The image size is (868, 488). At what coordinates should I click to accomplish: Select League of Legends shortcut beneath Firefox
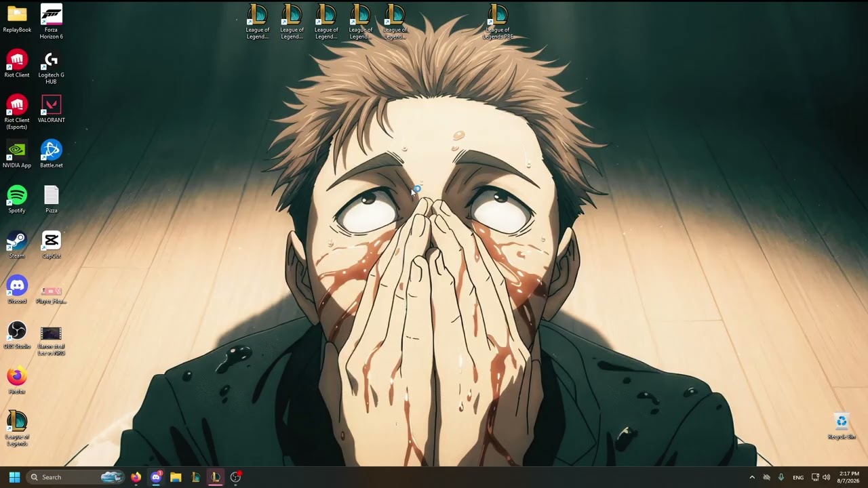(17, 428)
